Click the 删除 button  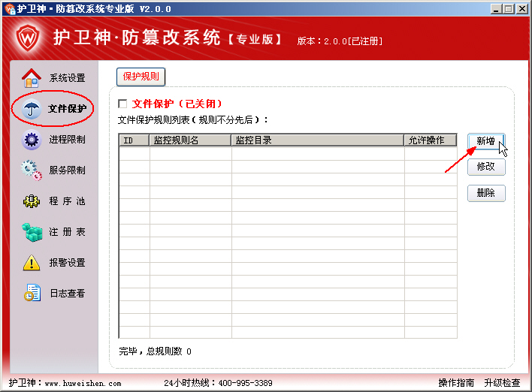(485, 193)
